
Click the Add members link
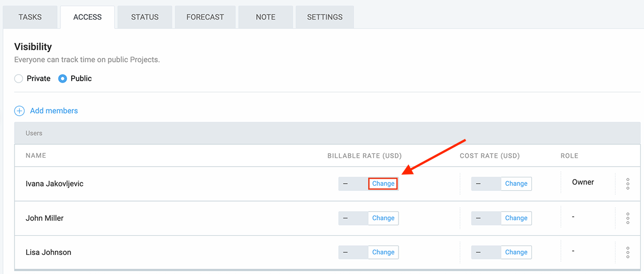pos(54,111)
